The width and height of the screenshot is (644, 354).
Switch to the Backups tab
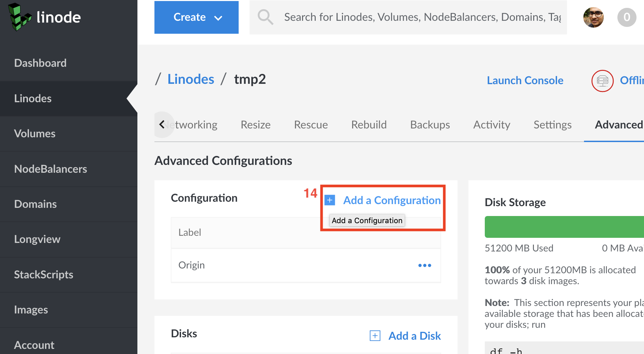[430, 125]
